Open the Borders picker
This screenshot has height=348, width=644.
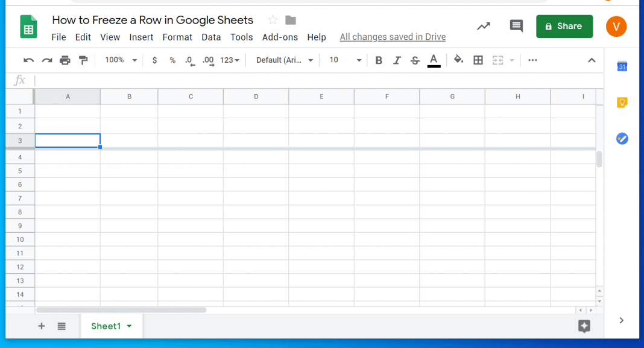click(478, 60)
